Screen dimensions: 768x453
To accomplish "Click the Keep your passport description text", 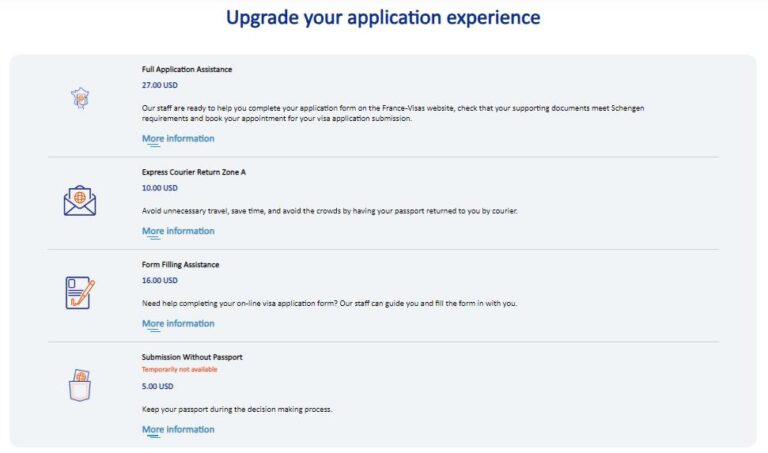I will (235, 410).
